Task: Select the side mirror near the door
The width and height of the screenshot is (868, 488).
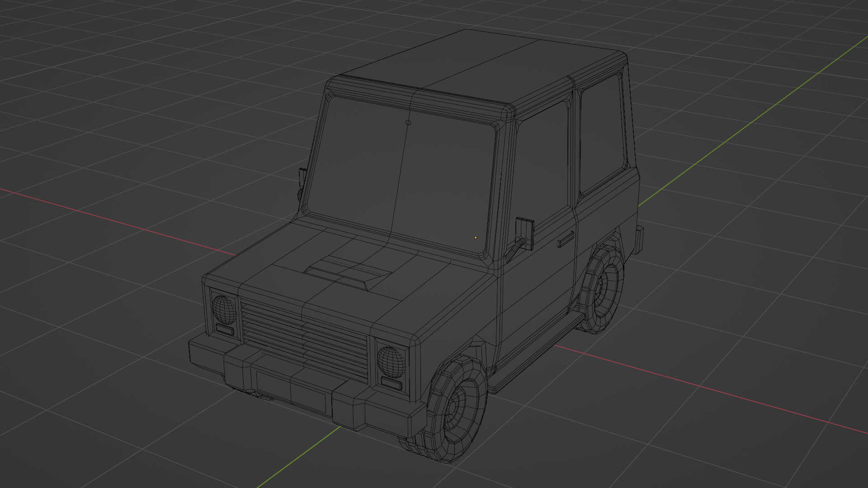Action: click(x=525, y=231)
